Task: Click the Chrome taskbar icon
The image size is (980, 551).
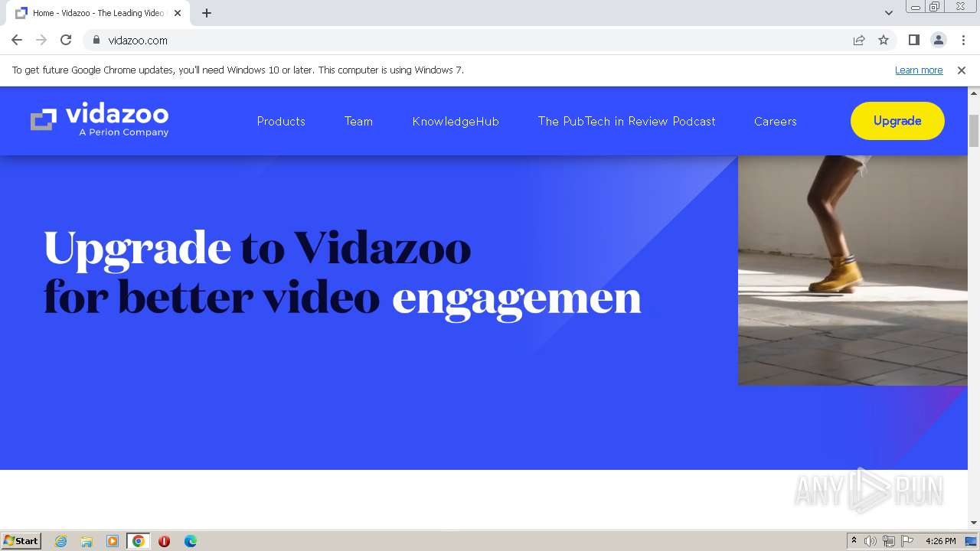Action: point(139,541)
